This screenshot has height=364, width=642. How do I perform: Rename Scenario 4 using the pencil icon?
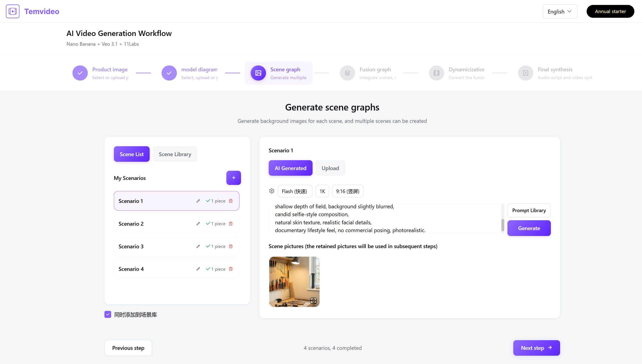tap(198, 269)
